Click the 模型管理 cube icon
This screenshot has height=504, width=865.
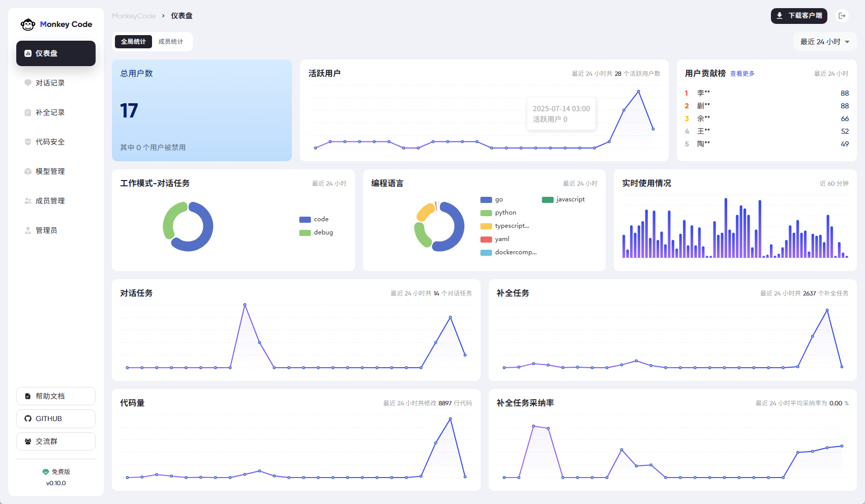point(28,171)
